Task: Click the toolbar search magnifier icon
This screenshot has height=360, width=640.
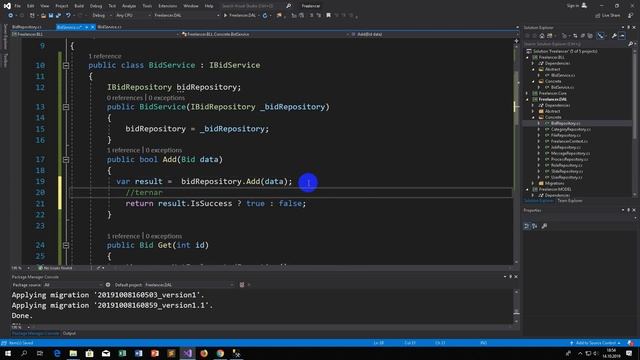Action: [x=289, y=6]
